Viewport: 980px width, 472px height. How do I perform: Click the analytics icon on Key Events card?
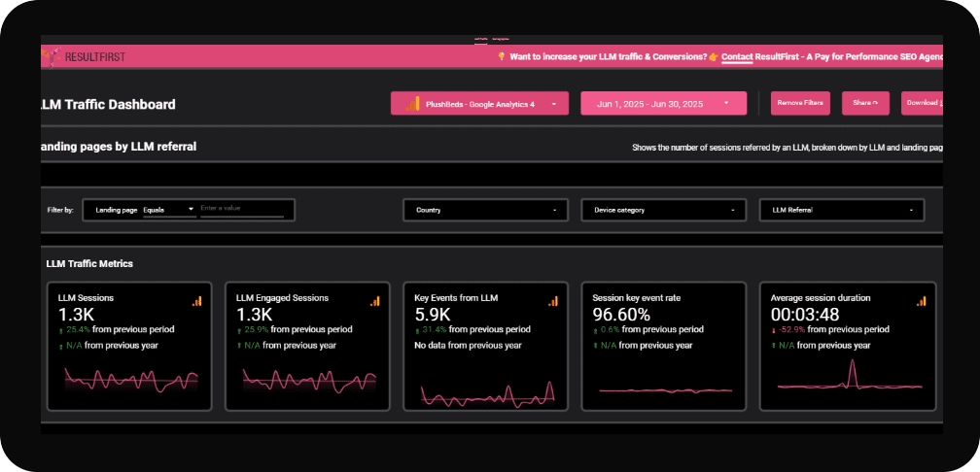(x=552, y=301)
